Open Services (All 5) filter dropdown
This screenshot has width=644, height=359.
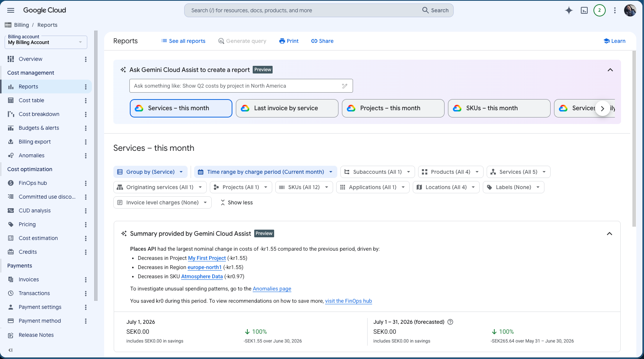coord(518,172)
